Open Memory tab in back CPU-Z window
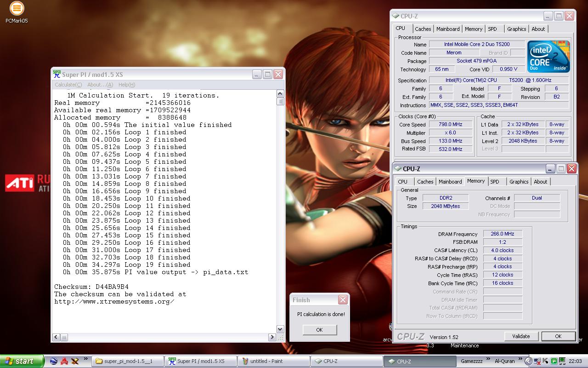 [x=474, y=29]
